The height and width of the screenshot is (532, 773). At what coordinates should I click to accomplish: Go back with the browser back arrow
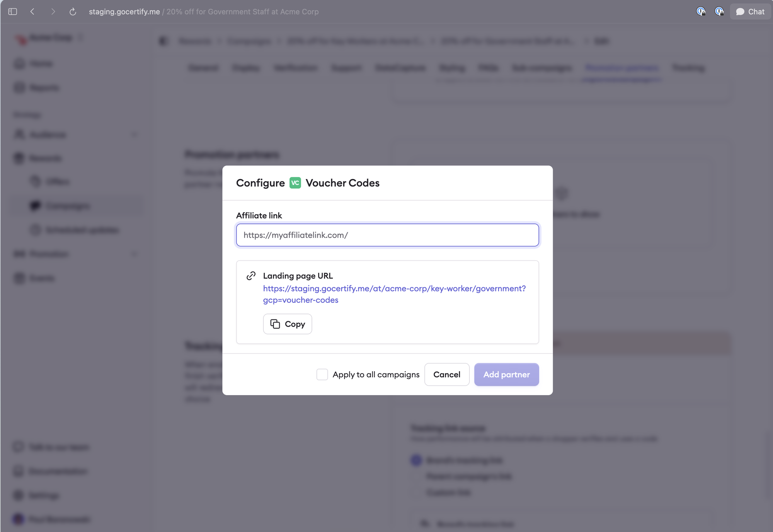(32, 12)
